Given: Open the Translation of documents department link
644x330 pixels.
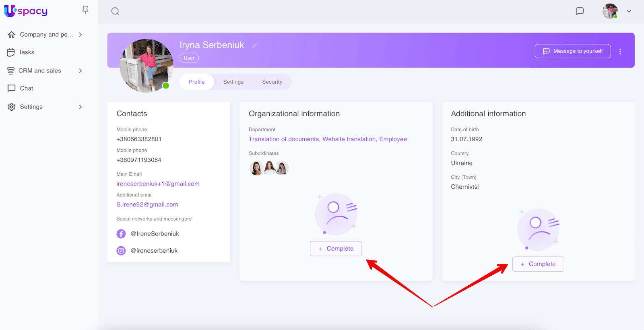Looking at the screenshot, I should [284, 139].
